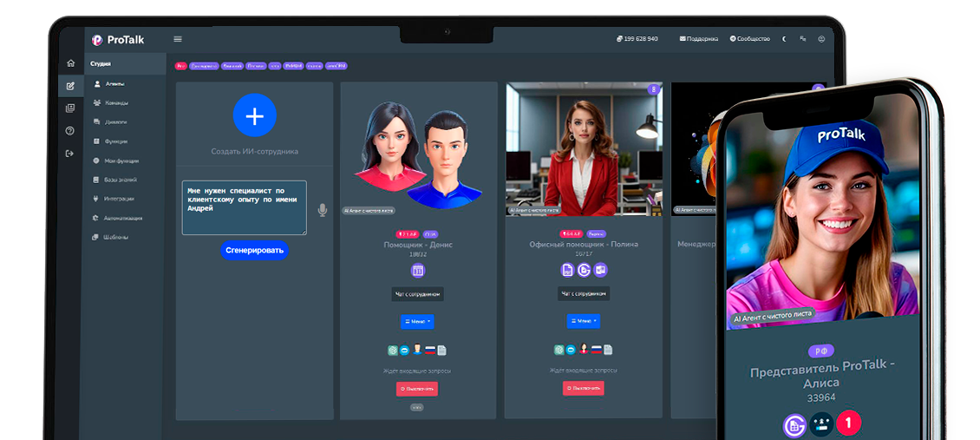The width and height of the screenshot is (980, 440).
Task: Click blue round icon on Полина card
Action: (571, 350)
